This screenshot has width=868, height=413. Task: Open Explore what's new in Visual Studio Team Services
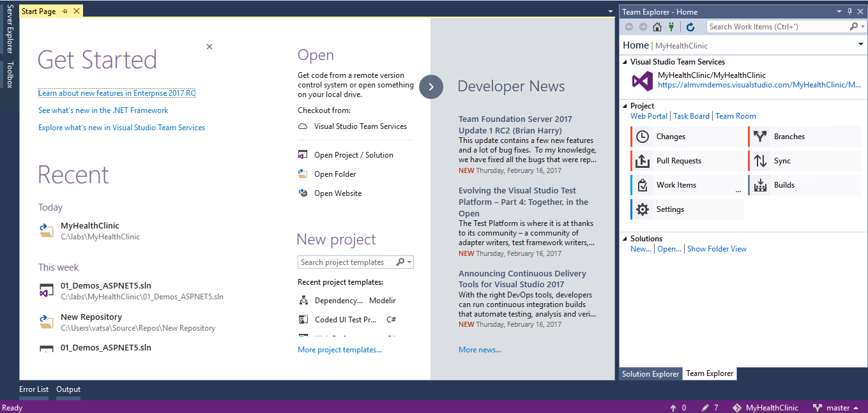[x=122, y=128]
